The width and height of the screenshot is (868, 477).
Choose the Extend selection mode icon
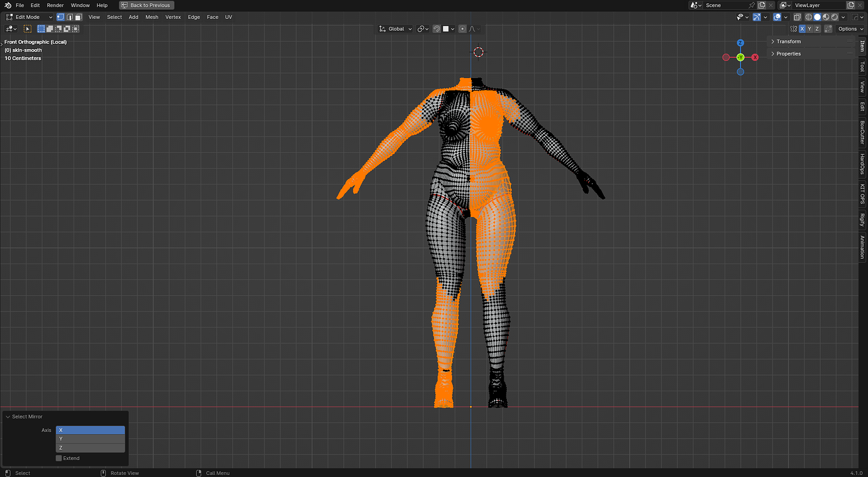[x=50, y=28]
